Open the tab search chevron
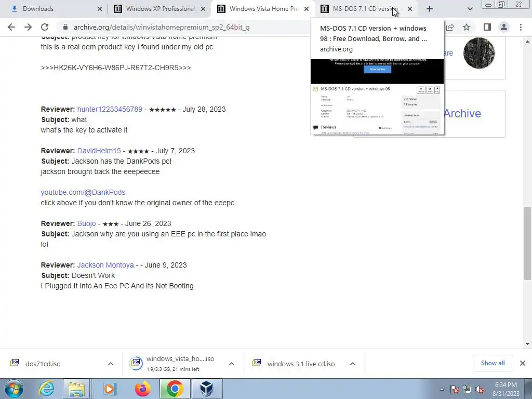This screenshot has width=532, height=399. [x=470, y=9]
